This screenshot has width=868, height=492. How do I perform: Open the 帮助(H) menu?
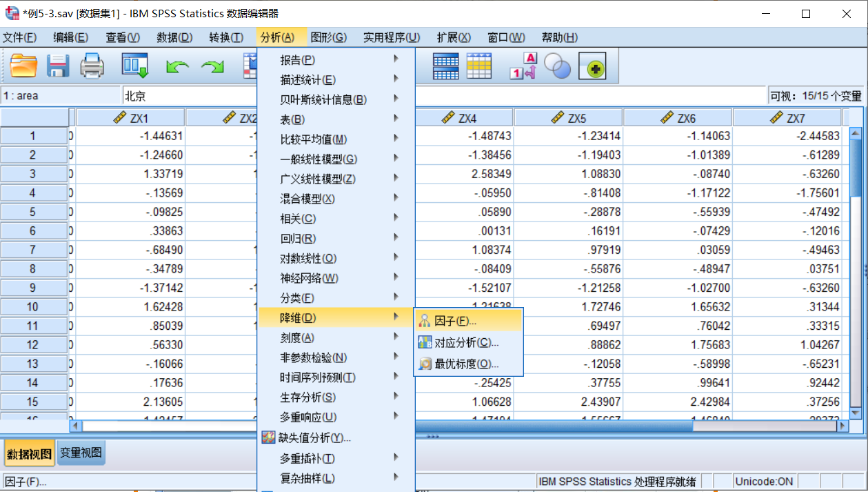560,37
